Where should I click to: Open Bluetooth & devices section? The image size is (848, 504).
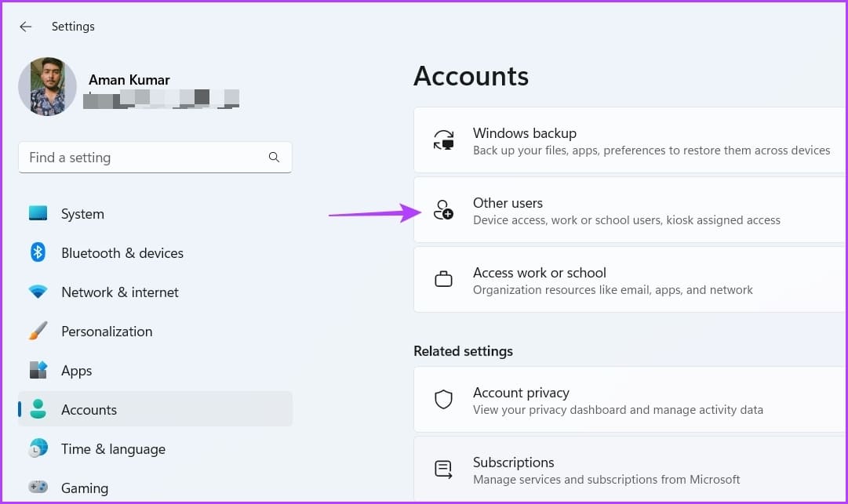point(122,253)
